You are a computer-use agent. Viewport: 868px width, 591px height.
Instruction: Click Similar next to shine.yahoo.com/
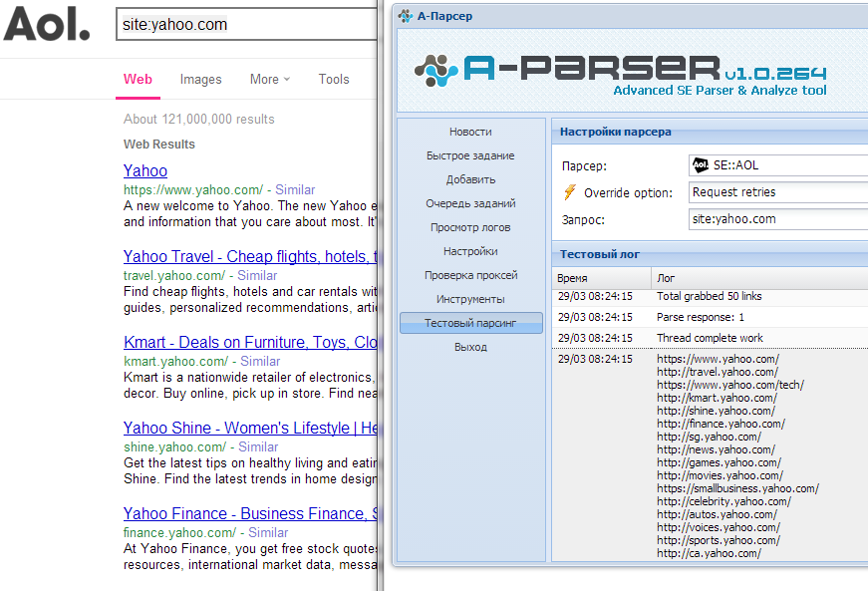pyautogui.click(x=258, y=447)
